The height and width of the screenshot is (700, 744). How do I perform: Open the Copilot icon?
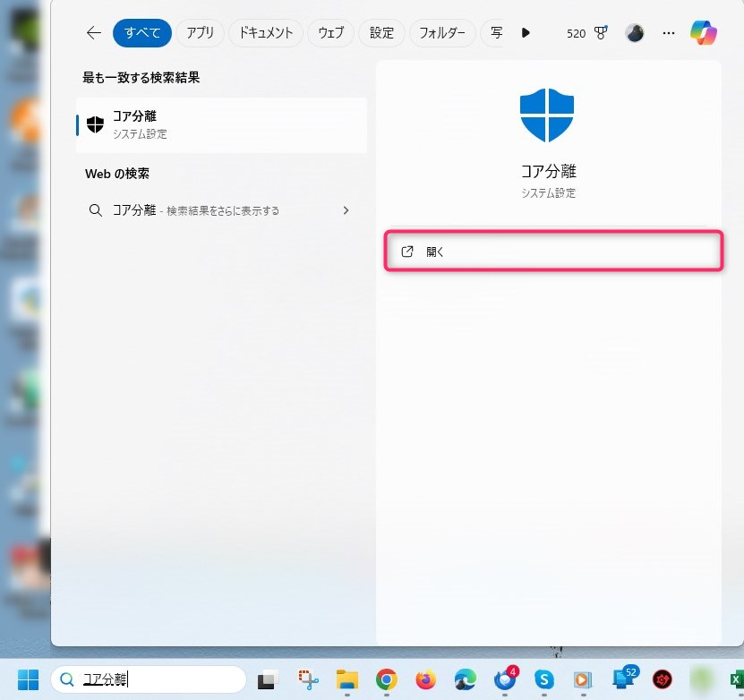(703, 33)
